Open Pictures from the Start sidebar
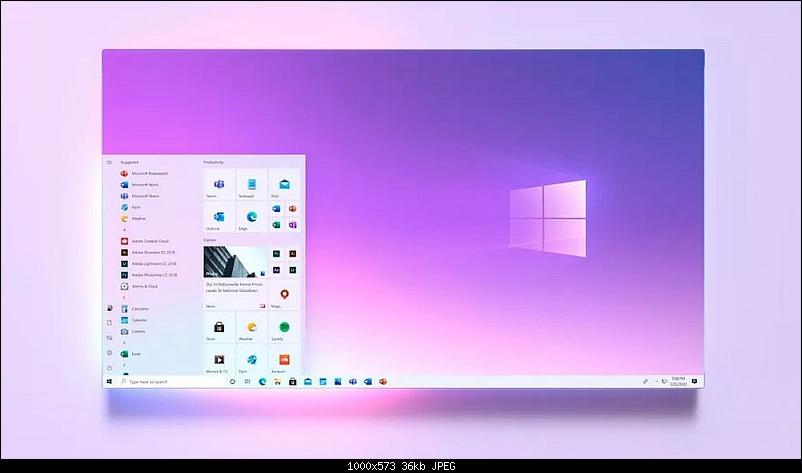Image resolution: width=802 pixels, height=473 pixels. 109,338
